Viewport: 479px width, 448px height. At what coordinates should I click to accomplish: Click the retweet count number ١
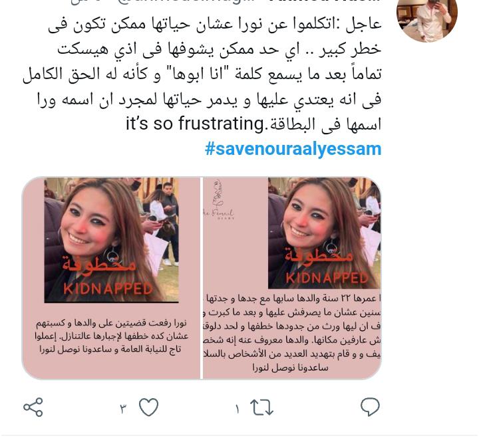[x=238, y=409]
